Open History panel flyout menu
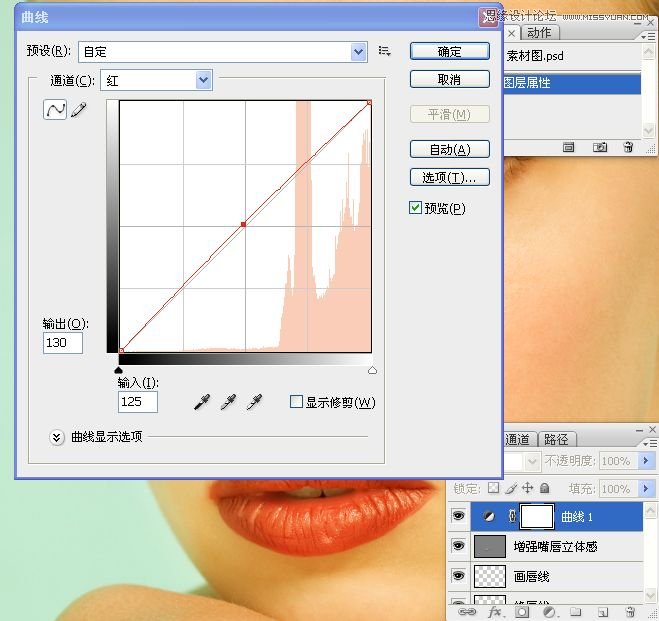The width and height of the screenshot is (659, 621). point(648,37)
